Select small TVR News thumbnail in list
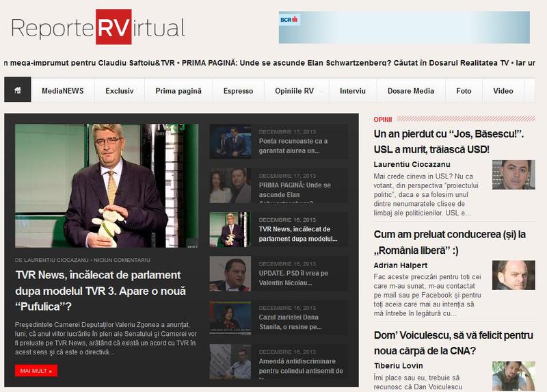 pyautogui.click(x=230, y=229)
